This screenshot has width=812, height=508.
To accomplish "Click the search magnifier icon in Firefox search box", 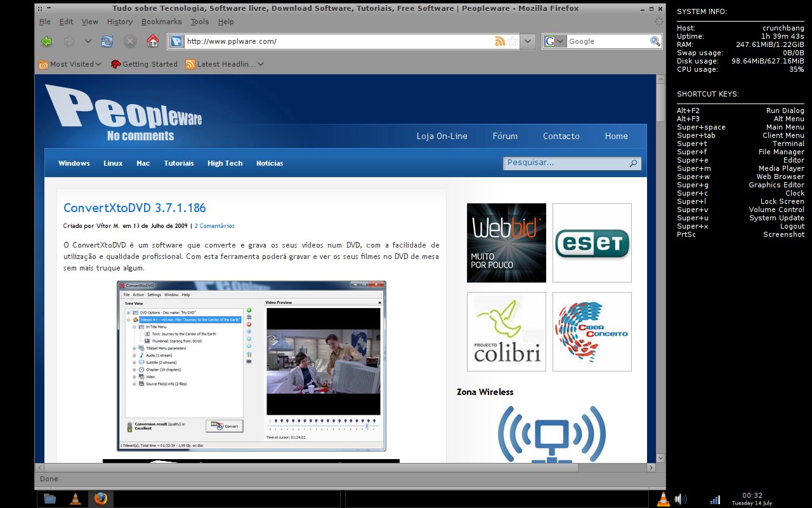I will [655, 41].
